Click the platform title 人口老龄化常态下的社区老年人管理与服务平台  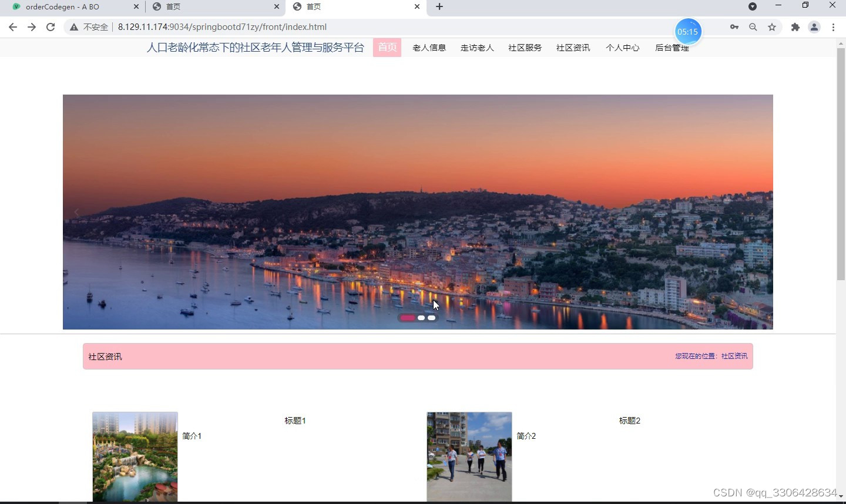(x=255, y=48)
